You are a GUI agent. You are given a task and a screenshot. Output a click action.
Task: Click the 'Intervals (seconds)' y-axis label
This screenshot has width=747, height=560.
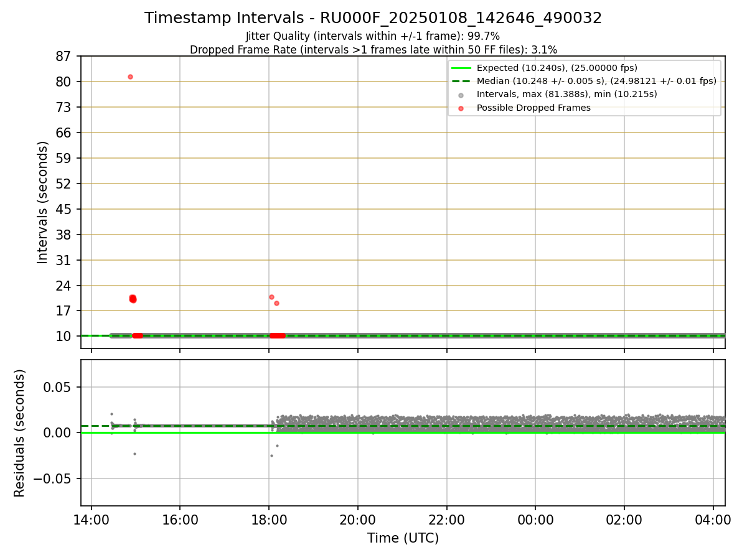tap(42, 202)
